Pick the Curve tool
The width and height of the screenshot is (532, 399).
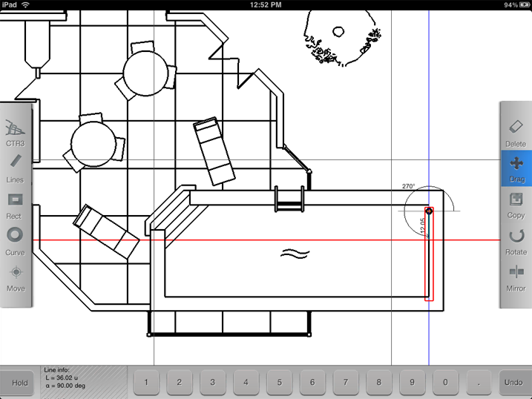pyautogui.click(x=16, y=242)
